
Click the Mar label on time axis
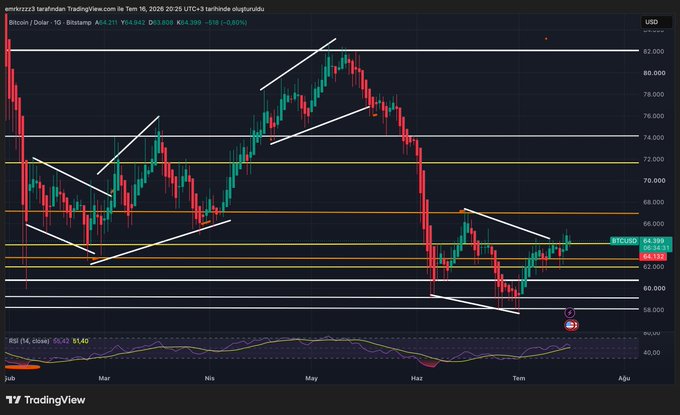(x=104, y=378)
